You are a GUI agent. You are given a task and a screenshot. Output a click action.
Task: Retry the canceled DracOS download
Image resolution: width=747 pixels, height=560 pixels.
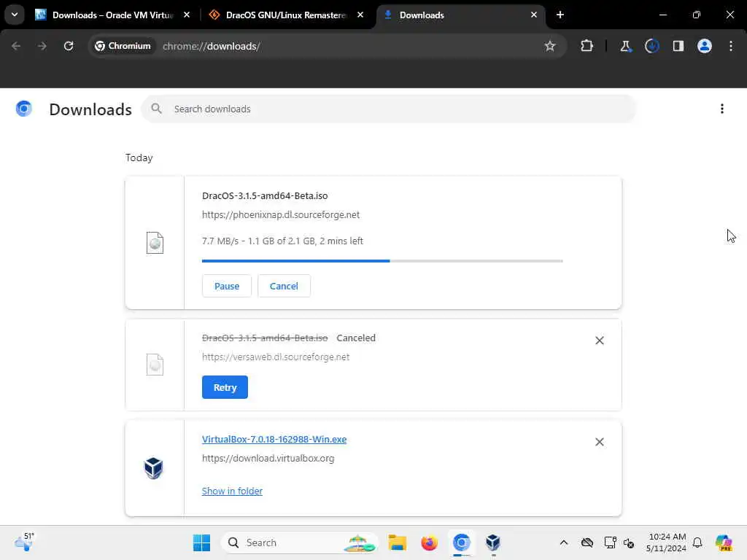click(225, 387)
